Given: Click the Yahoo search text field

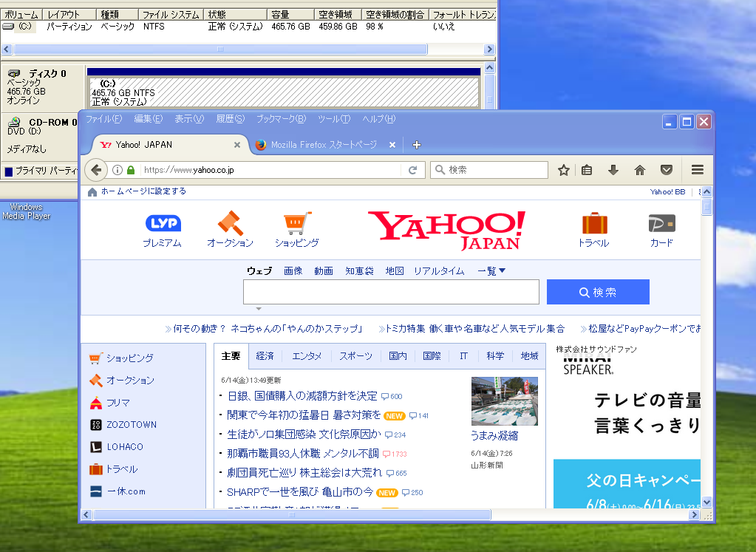Looking at the screenshot, I should [391, 292].
